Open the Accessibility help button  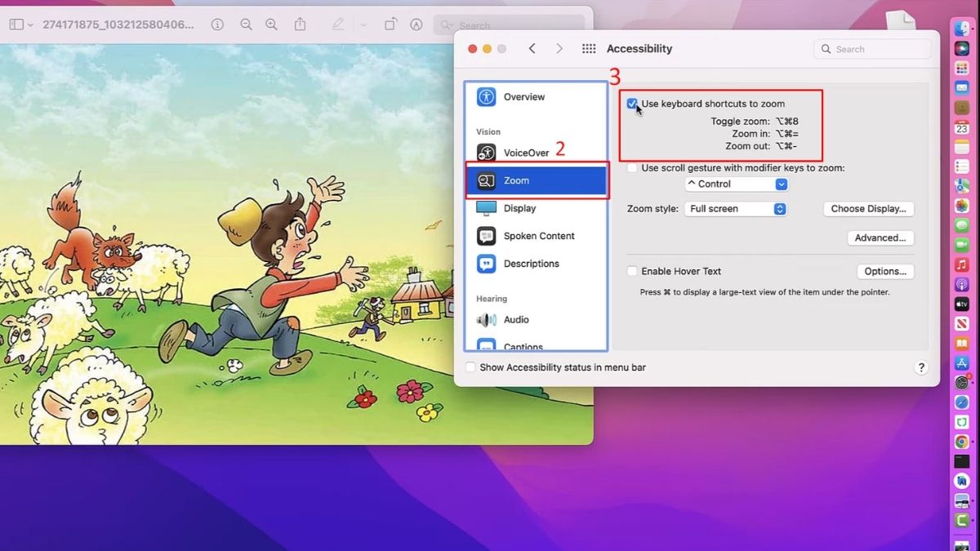[921, 368]
